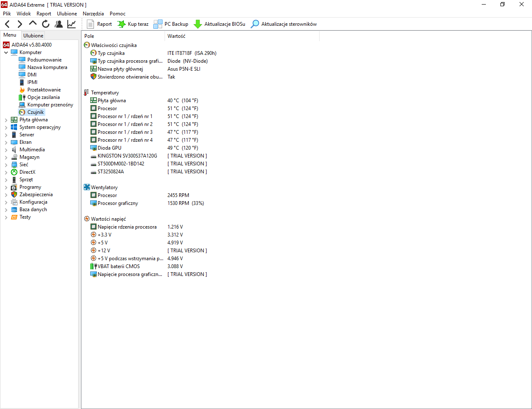
Task: Open the graph chart toolbar icon
Action: point(71,24)
